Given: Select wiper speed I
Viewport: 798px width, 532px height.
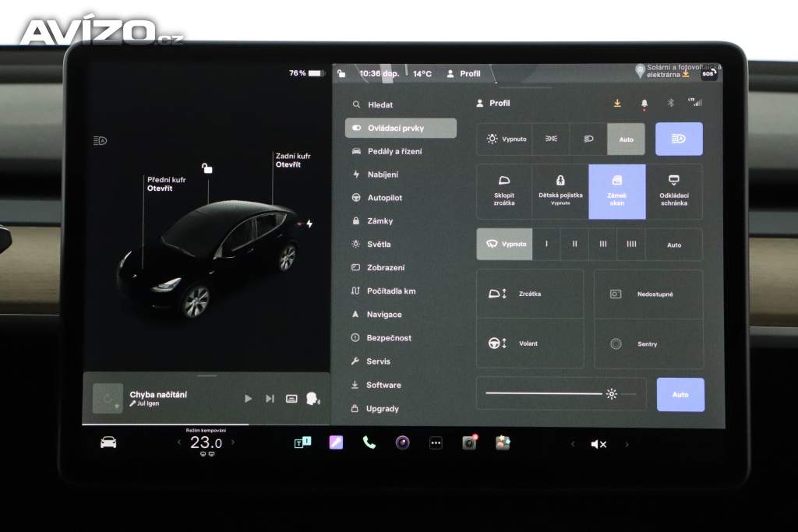Looking at the screenshot, I should point(546,244).
